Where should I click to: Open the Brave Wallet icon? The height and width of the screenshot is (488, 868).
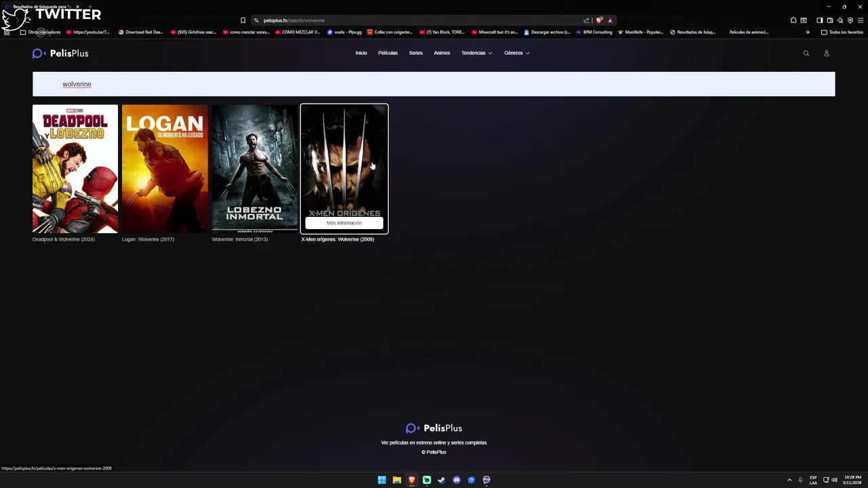[829, 20]
